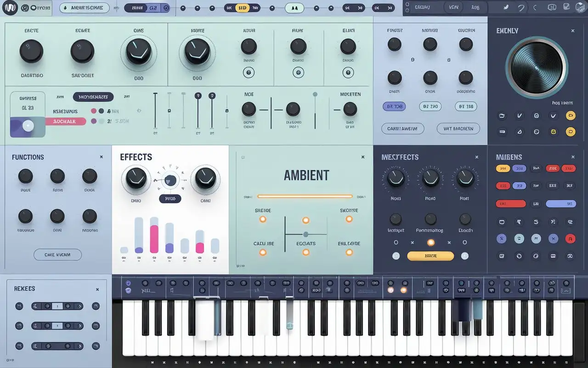The height and width of the screenshot is (368, 588).
Task: Select the yellow tag in MURENS panel top row
Action: pyautogui.click(x=503, y=169)
